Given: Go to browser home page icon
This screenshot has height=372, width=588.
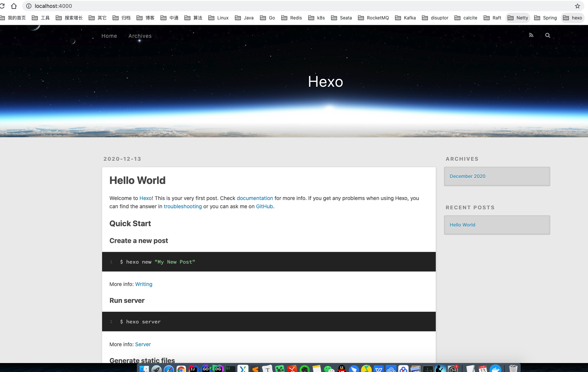Looking at the screenshot, I should [14, 6].
